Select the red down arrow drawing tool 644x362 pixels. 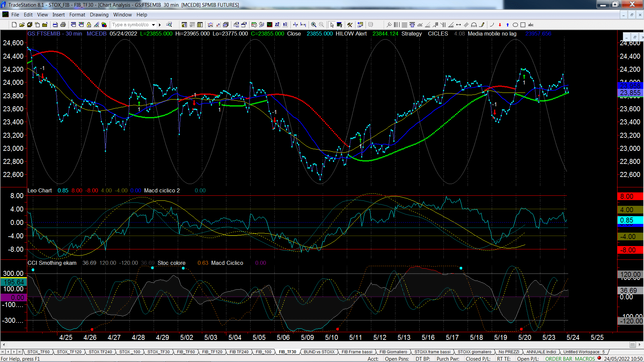pyautogui.click(x=500, y=25)
